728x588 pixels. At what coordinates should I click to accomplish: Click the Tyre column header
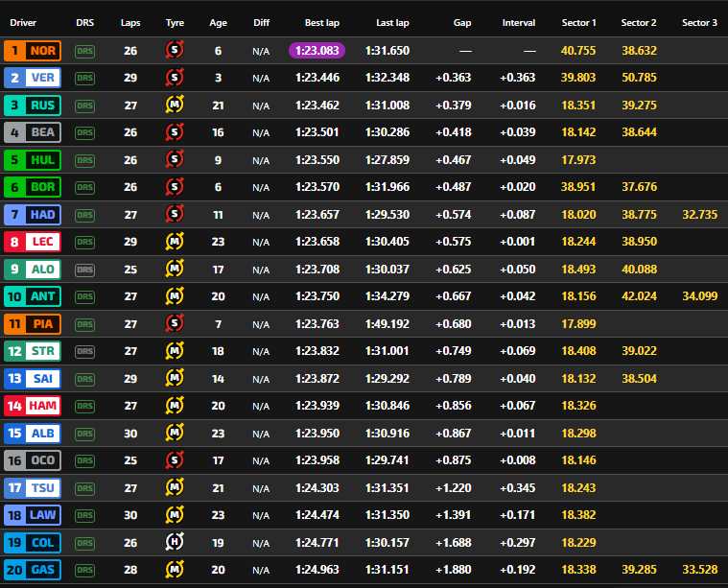[175, 22]
